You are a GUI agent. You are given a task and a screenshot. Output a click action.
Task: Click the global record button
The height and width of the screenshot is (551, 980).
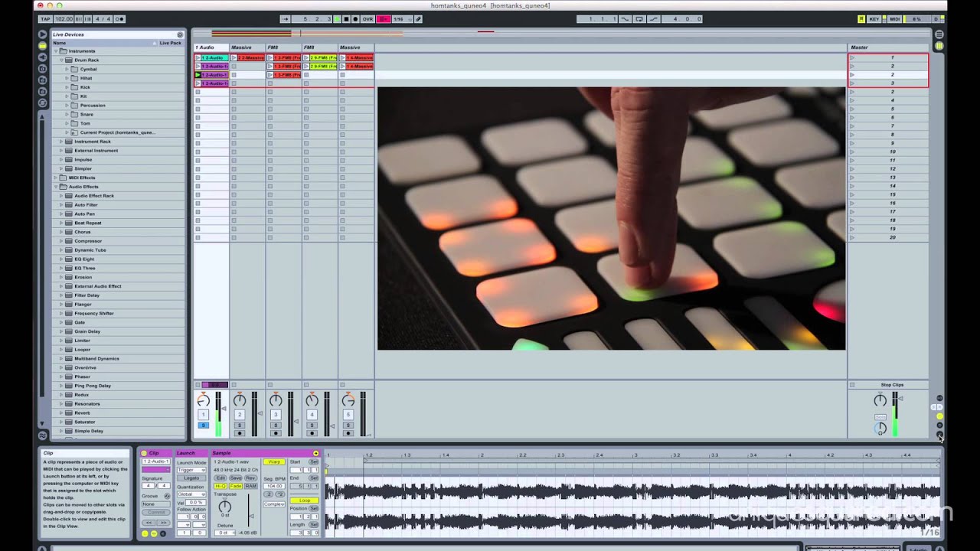355,19
